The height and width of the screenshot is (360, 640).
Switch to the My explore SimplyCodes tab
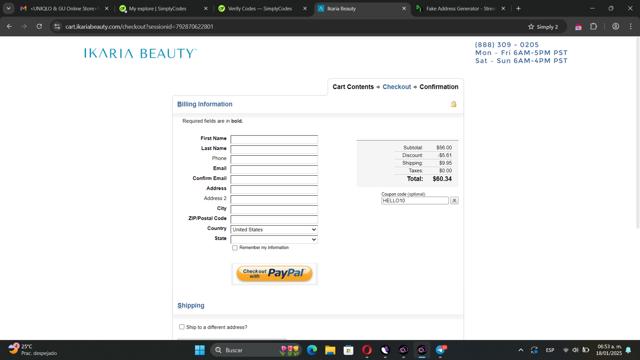[162, 8]
